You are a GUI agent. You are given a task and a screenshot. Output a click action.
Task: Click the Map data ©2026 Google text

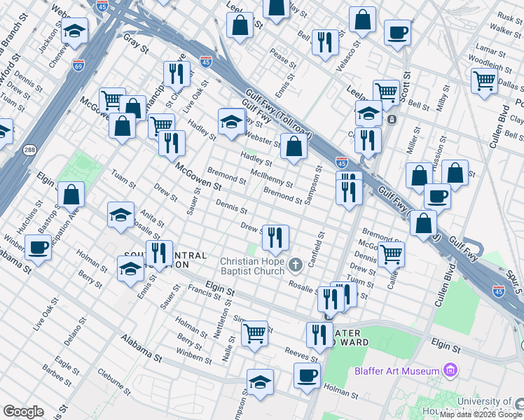point(481,415)
